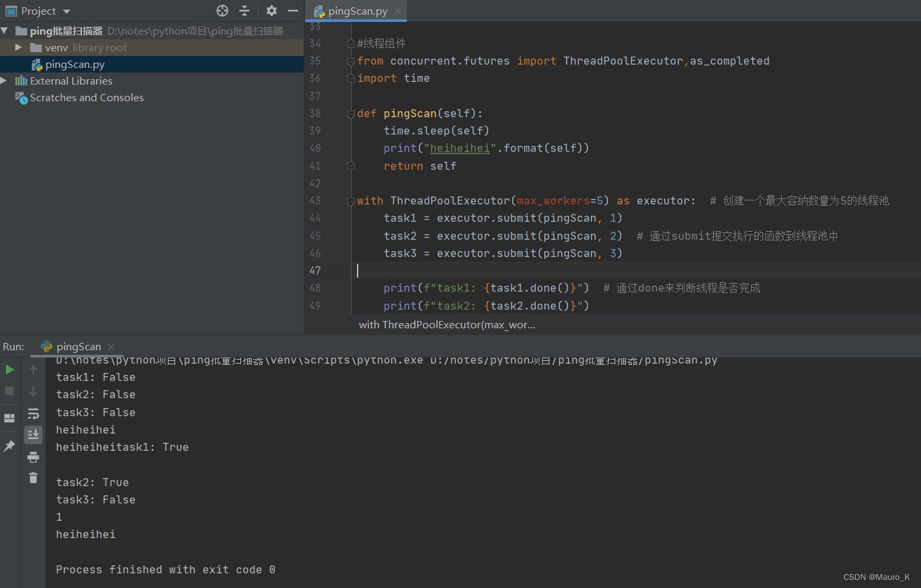Hide the Project panel with minus icon
This screenshot has height=588, width=921.
(x=292, y=11)
